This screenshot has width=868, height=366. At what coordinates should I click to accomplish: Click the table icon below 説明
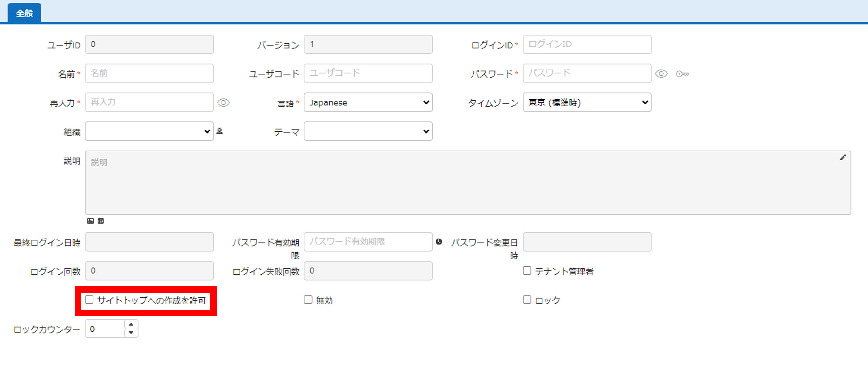coord(101,221)
